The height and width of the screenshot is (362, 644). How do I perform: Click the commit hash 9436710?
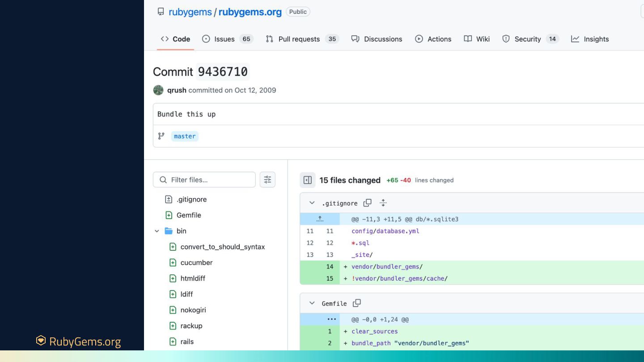click(x=223, y=72)
